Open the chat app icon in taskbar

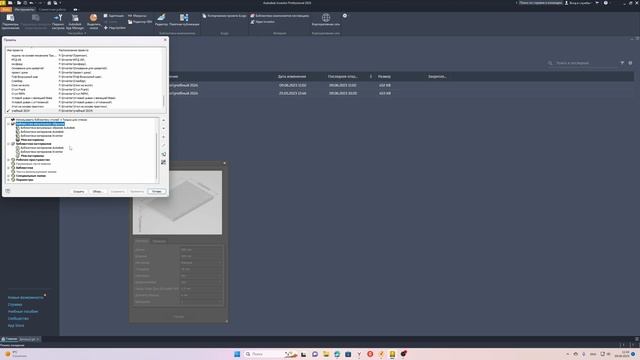coord(315,354)
